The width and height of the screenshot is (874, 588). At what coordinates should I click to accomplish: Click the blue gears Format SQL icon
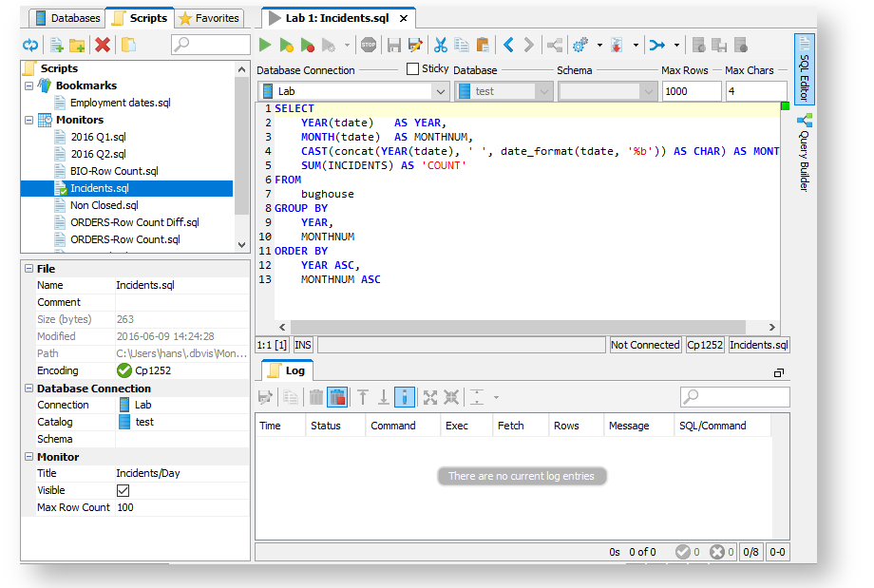pyautogui.click(x=580, y=45)
